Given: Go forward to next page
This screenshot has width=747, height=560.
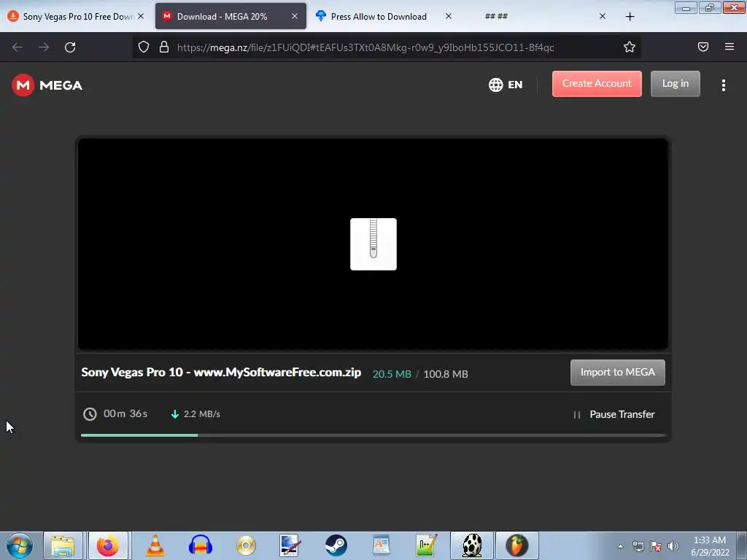Looking at the screenshot, I should [x=44, y=47].
